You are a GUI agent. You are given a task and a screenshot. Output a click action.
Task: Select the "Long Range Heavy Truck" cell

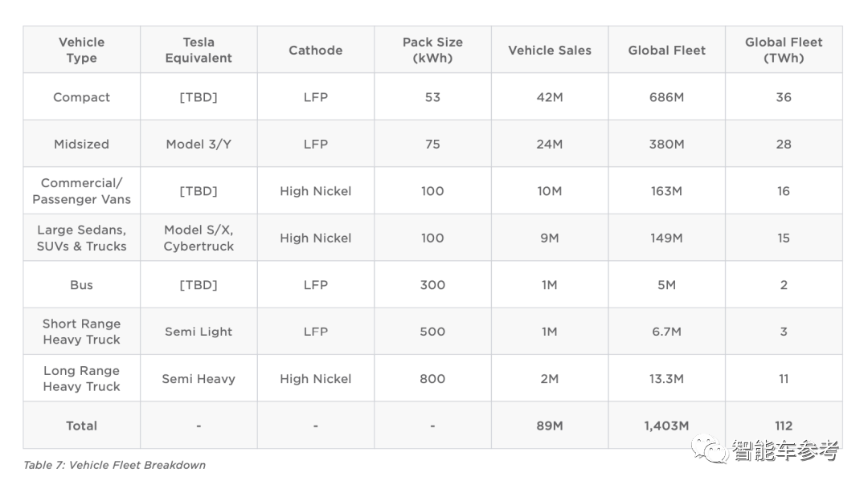(81, 379)
